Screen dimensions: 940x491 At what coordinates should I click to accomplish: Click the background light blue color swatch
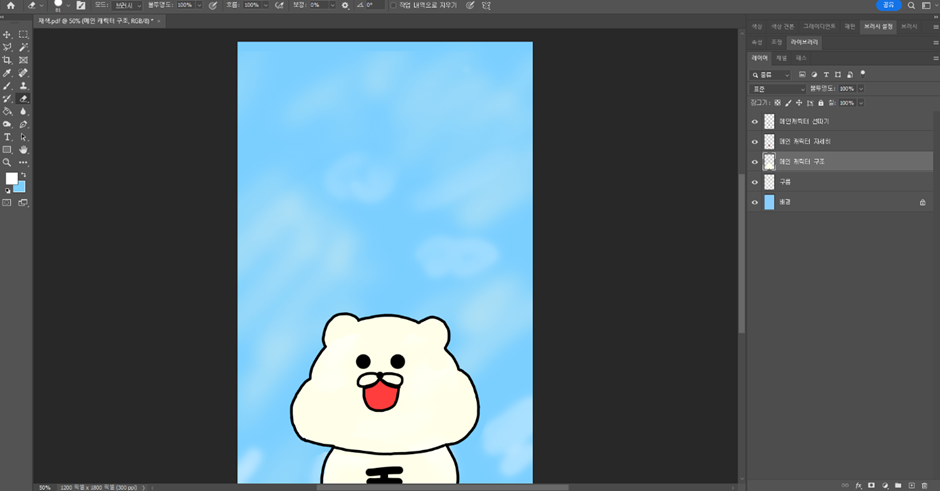pos(20,188)
